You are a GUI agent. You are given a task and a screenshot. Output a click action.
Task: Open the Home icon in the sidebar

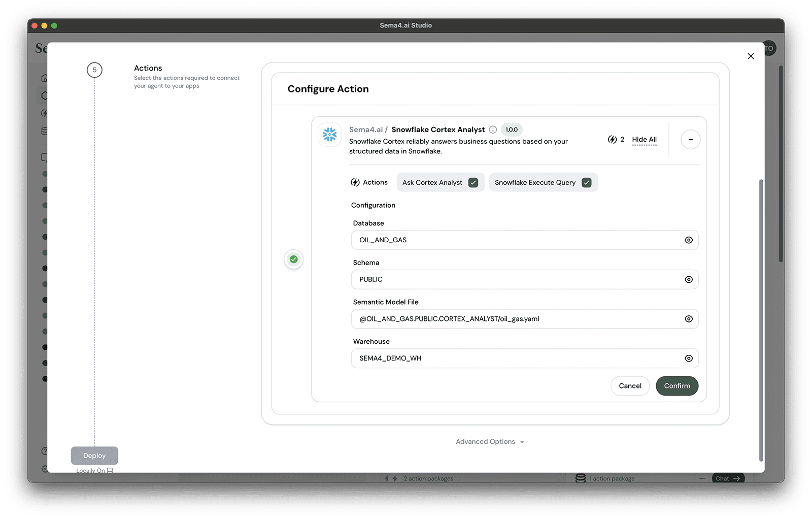coord(45,78)
